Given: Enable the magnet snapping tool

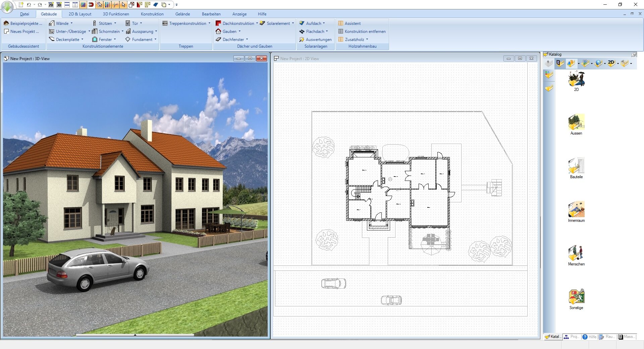Looking at the screenshot, I should 91,5.
